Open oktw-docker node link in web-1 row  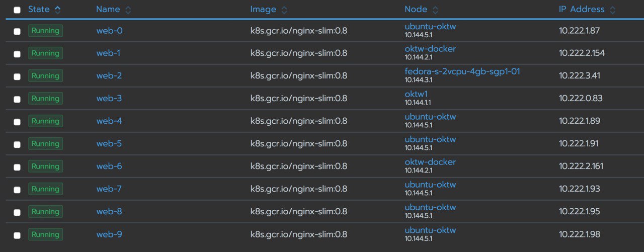pyautogui.click(x=430, y=49)
